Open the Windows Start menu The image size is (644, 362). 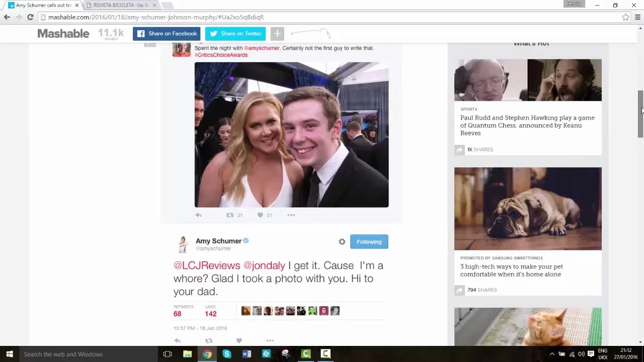coord(10,354)
